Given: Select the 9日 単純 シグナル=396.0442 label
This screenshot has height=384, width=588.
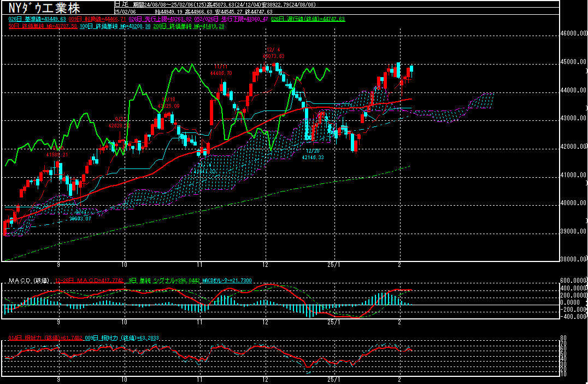Looking at the screenshot, I should [164, 281].
